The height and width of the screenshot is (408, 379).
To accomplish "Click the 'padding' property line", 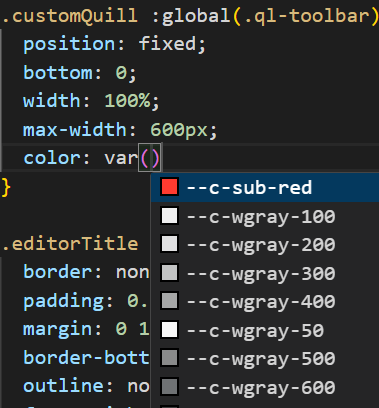I will (85, 301).
